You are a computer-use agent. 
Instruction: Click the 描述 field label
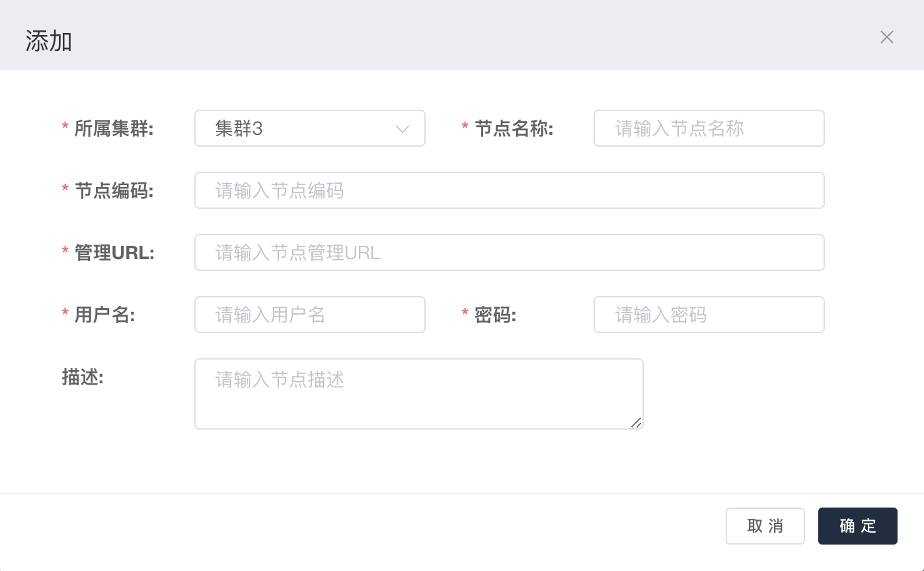point(83,377)
